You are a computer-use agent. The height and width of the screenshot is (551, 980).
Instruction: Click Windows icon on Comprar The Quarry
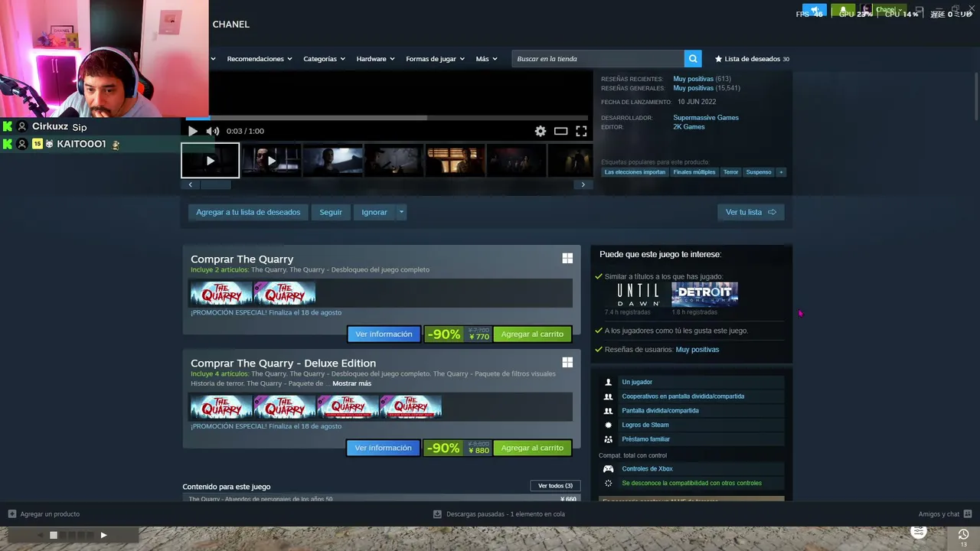point(567,259)
